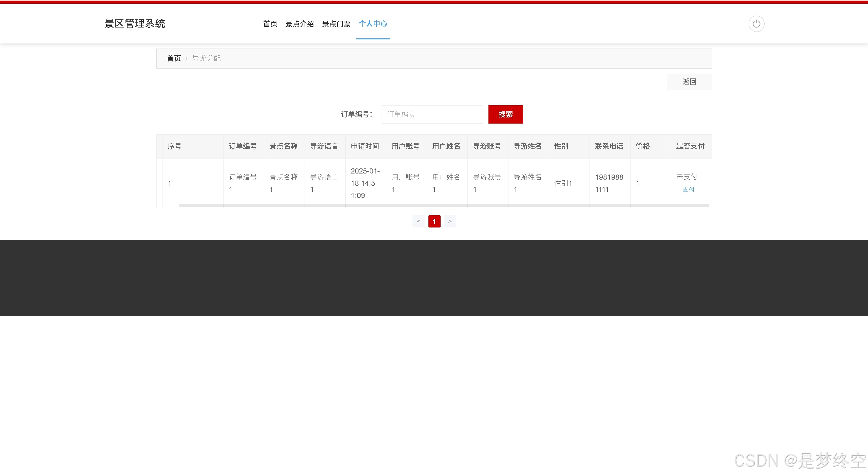Focus the 订单编号 search input field

(432, 114)
